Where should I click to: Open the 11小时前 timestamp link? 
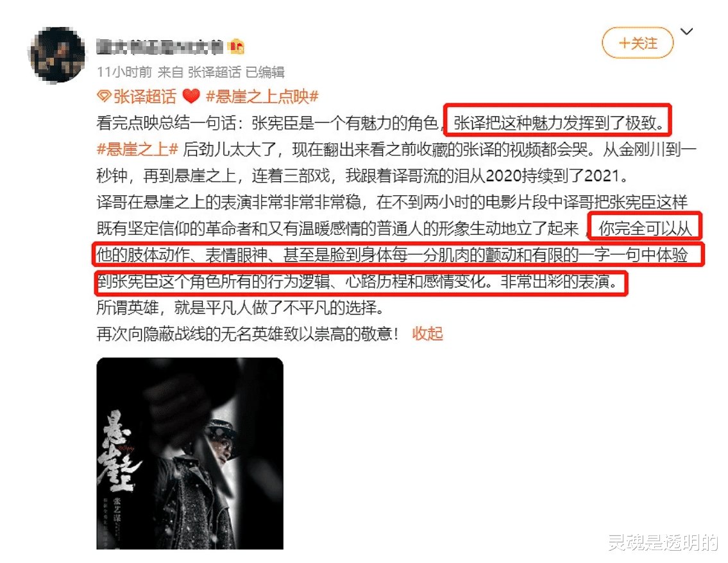(124, 72)
